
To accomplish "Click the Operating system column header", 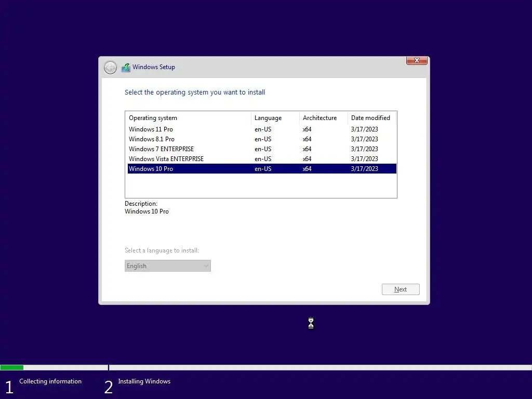I will click(188, 118).
